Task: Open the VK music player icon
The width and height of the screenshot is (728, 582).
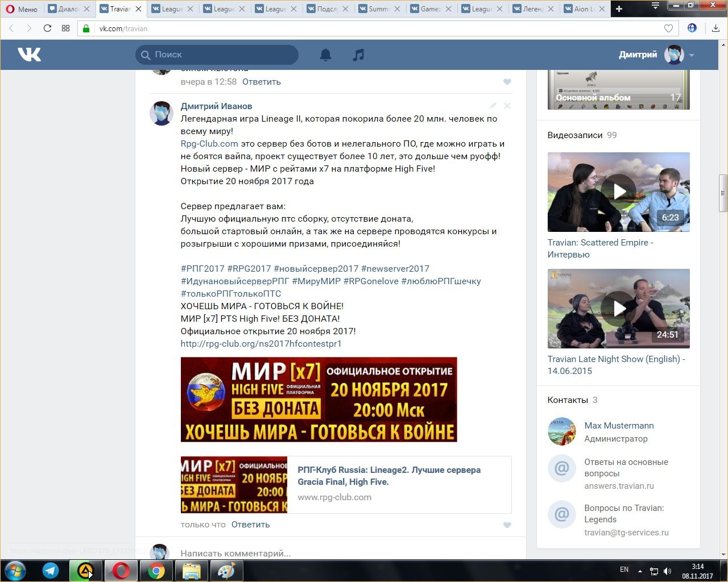Action: tap(358, 55)
